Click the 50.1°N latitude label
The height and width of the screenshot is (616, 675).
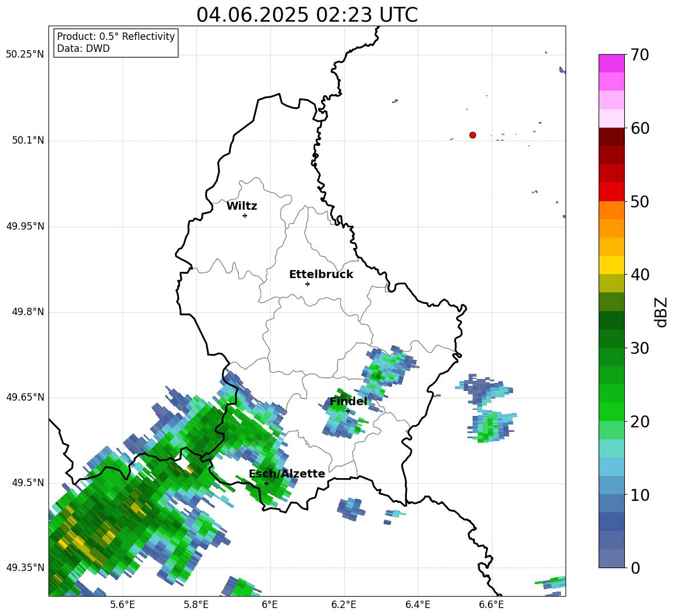click(27, 140)
